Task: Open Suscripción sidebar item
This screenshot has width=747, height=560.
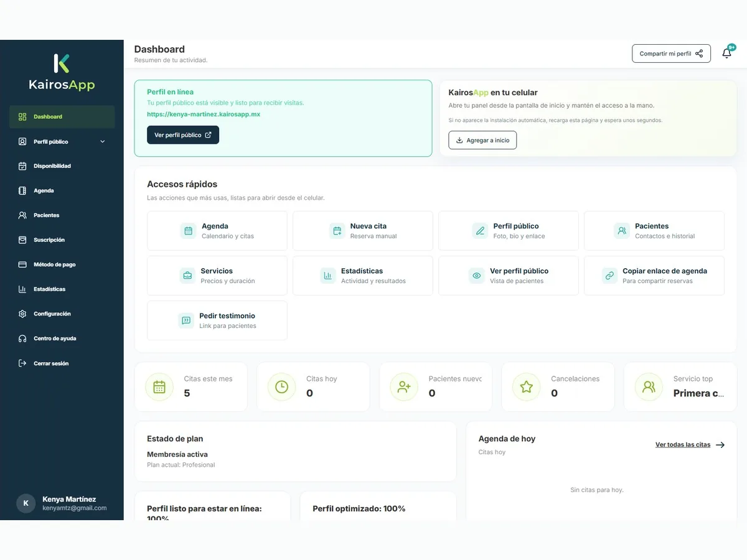Action: click(62, 240)
